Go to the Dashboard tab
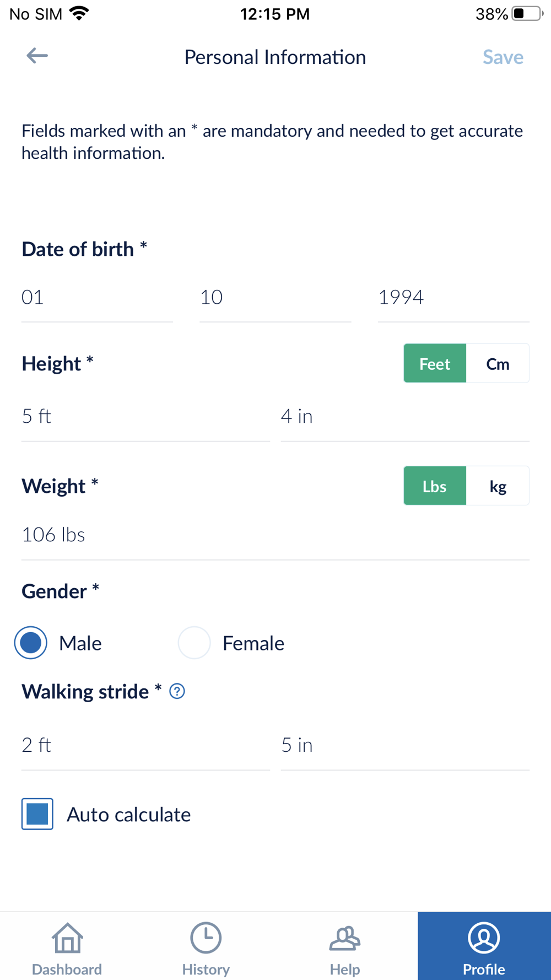 67,947
